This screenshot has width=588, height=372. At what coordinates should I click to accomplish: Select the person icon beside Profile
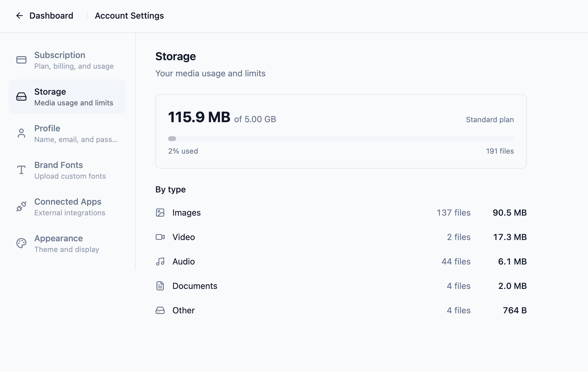coord(21,133)
